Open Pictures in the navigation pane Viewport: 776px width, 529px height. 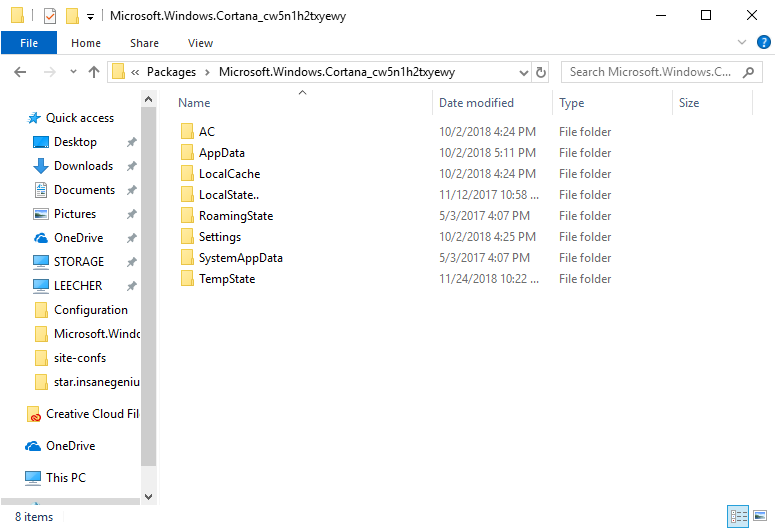[x=75, y=214]
